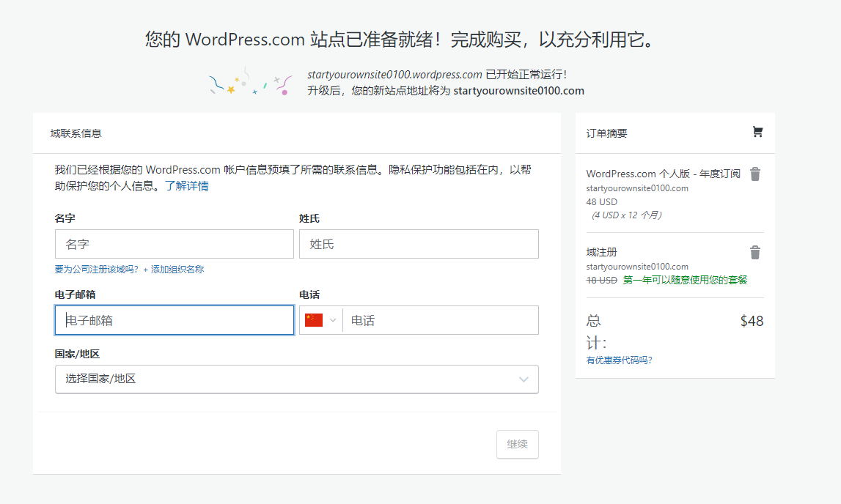Focus the 姓氏 last name field
This screenshot has height=504, width=841.
coord(419,244)
